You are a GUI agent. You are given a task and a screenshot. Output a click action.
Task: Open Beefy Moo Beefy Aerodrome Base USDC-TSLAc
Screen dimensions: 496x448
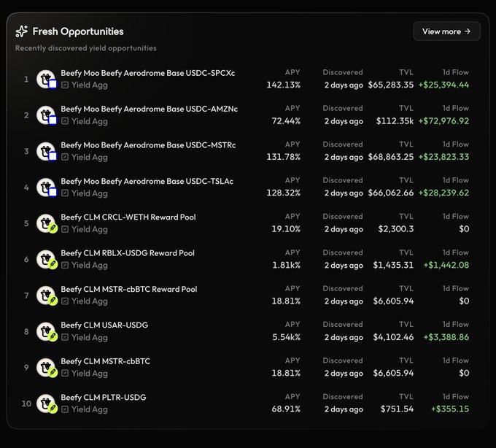(147, 181)
